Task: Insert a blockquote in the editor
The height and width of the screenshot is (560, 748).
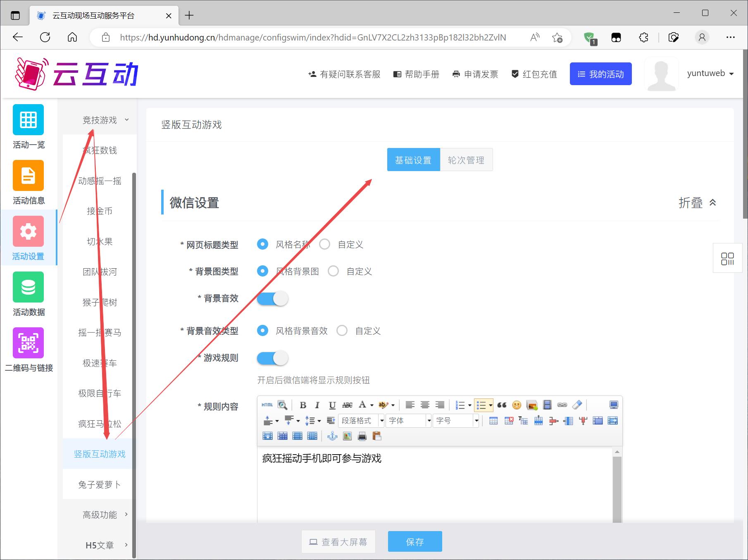Action: (502, 405)
